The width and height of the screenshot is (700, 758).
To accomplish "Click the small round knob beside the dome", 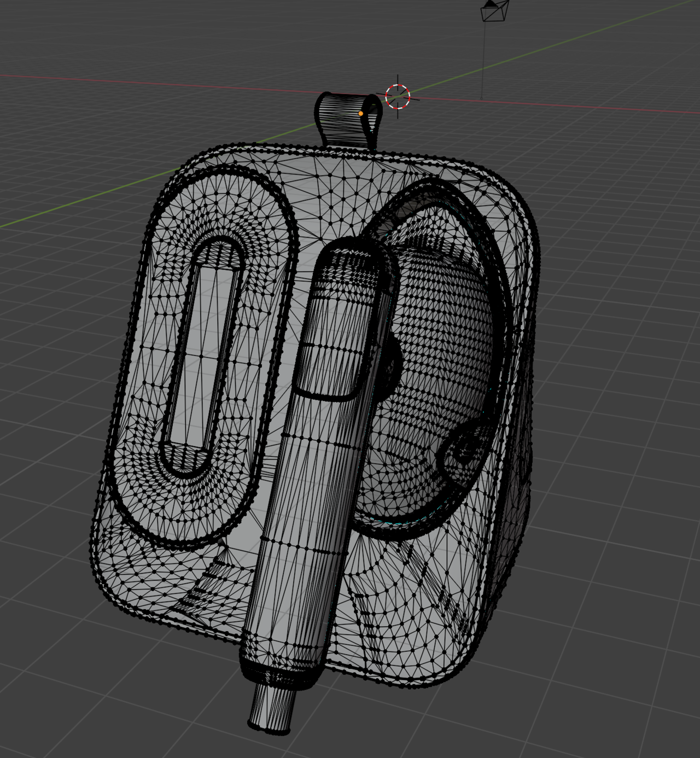I will pos(464,452).
